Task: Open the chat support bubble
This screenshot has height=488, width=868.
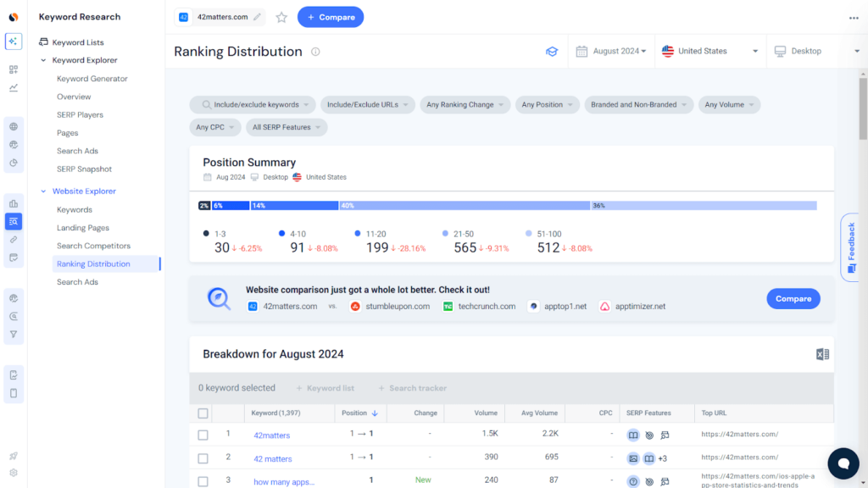Action: [843, 463]
